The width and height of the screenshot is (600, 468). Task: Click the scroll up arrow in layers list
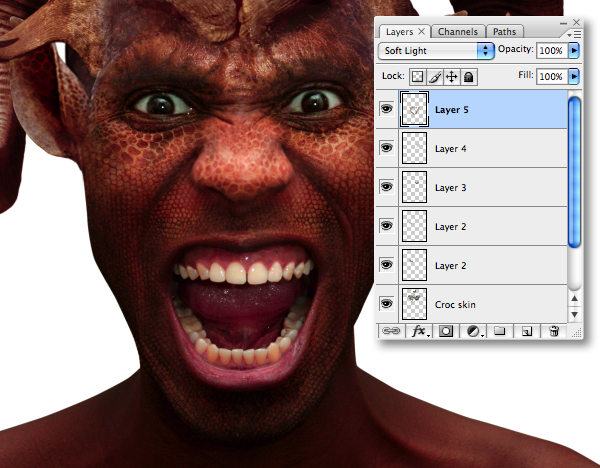click(x=574, y=298)
